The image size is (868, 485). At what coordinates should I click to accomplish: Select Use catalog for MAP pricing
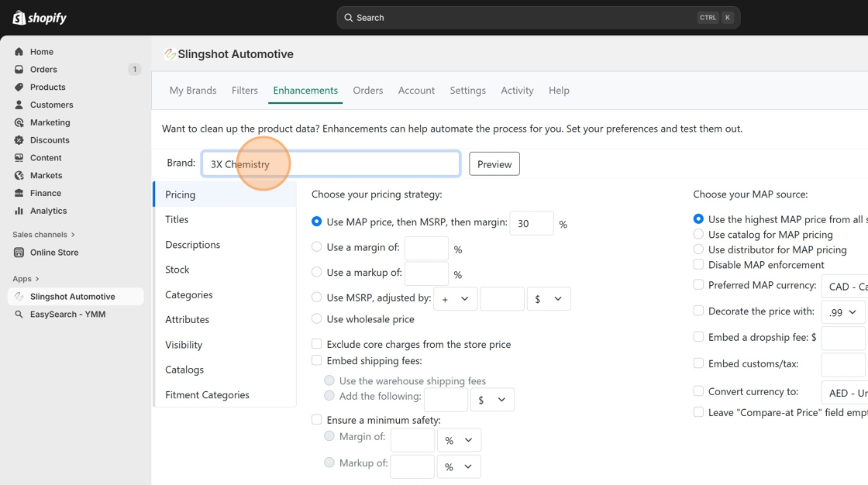coord(698,234)
